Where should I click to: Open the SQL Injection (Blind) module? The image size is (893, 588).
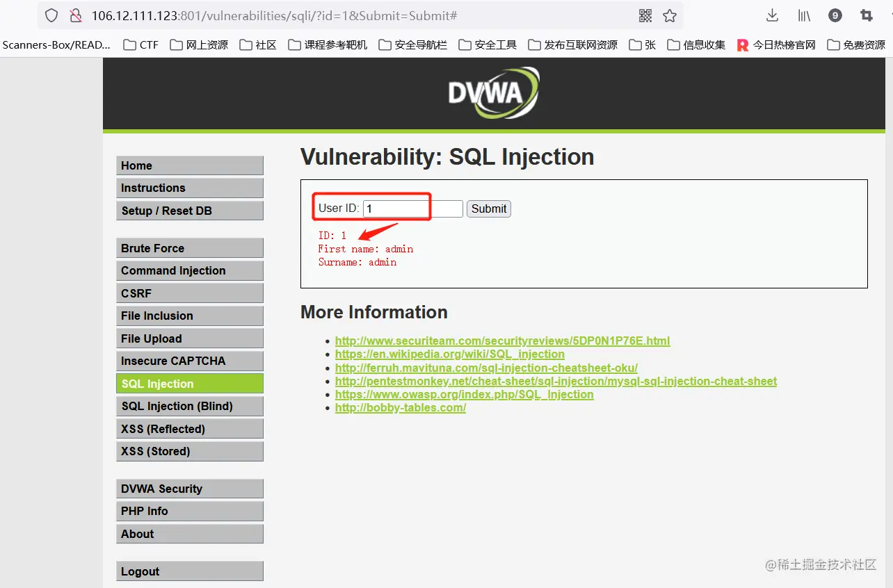point(190,406)
